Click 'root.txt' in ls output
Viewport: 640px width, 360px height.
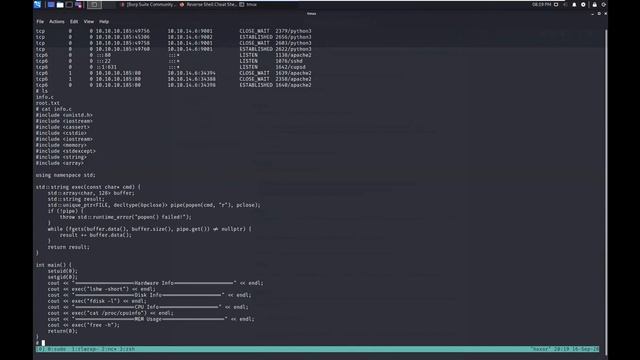click(x=48, y=103)
